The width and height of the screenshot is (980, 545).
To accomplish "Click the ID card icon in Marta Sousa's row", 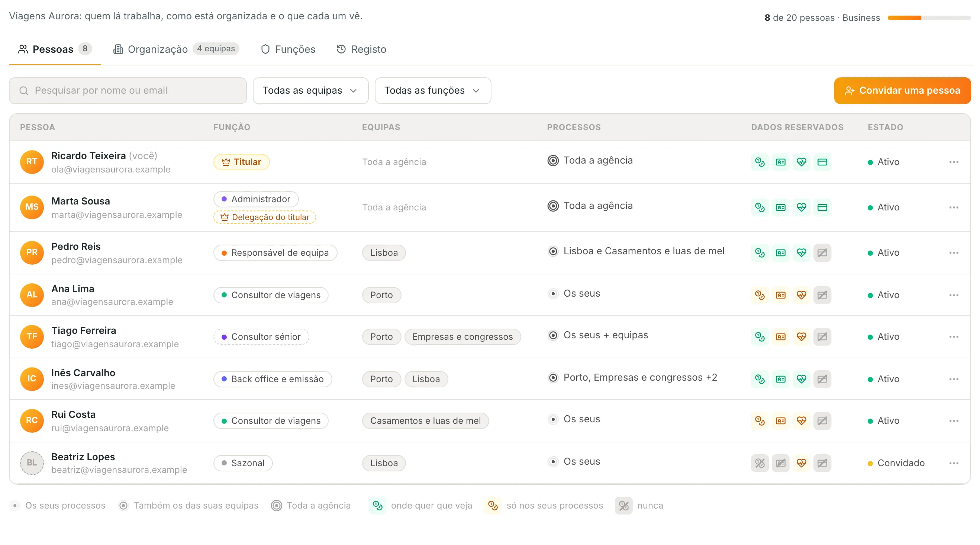I will 781,207.
